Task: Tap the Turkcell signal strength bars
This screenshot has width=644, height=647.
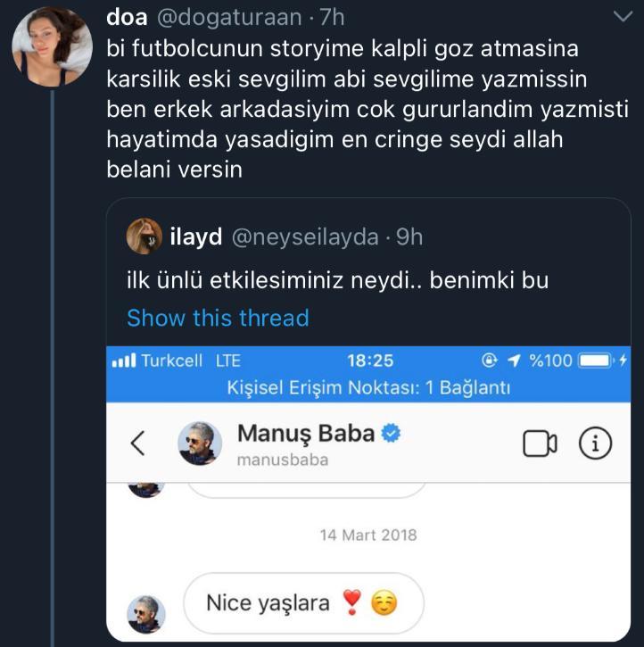Action: click(x=123, y=361)
